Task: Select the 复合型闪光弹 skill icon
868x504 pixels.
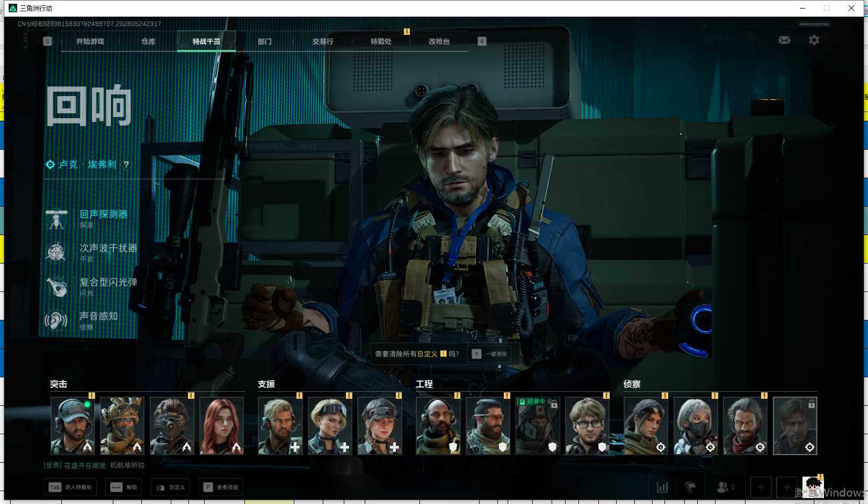Action: 56,287
